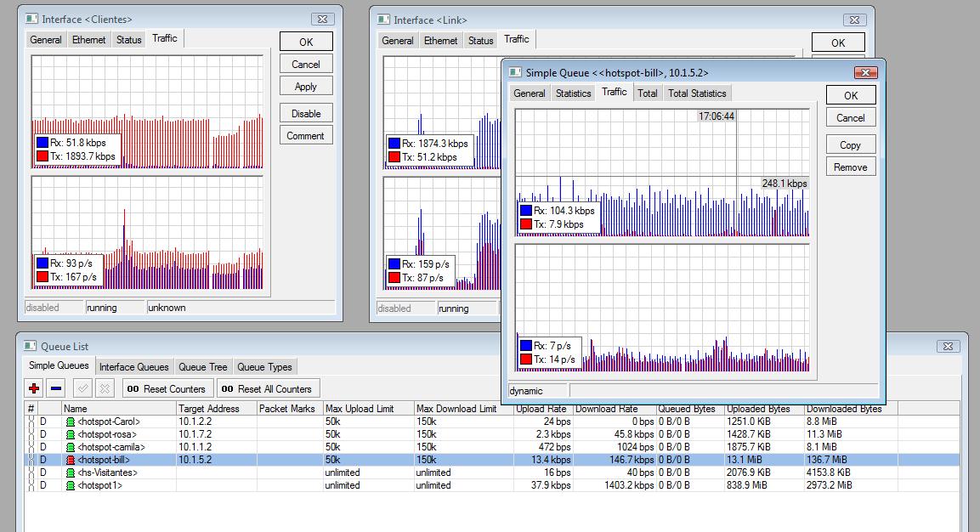This screenshot has width=980, height=532.
Task: Click the enable checkmark icon in Queue List
Action: click(82, 388)
